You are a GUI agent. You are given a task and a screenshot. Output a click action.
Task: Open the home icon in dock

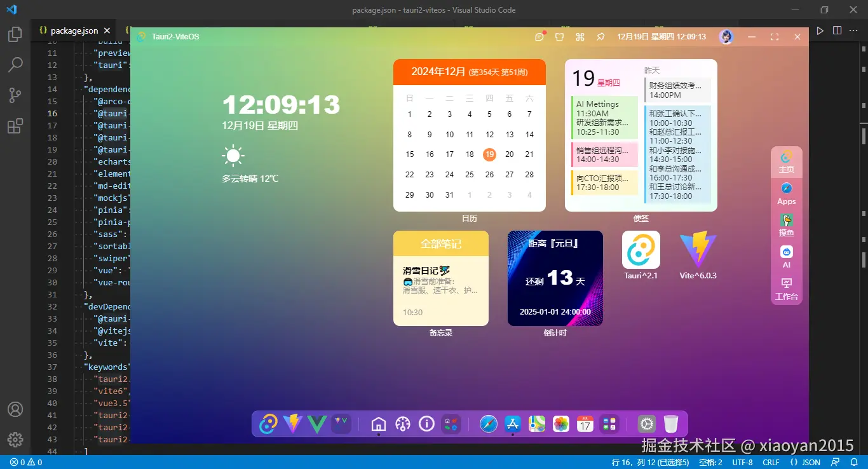click(379, 424)
